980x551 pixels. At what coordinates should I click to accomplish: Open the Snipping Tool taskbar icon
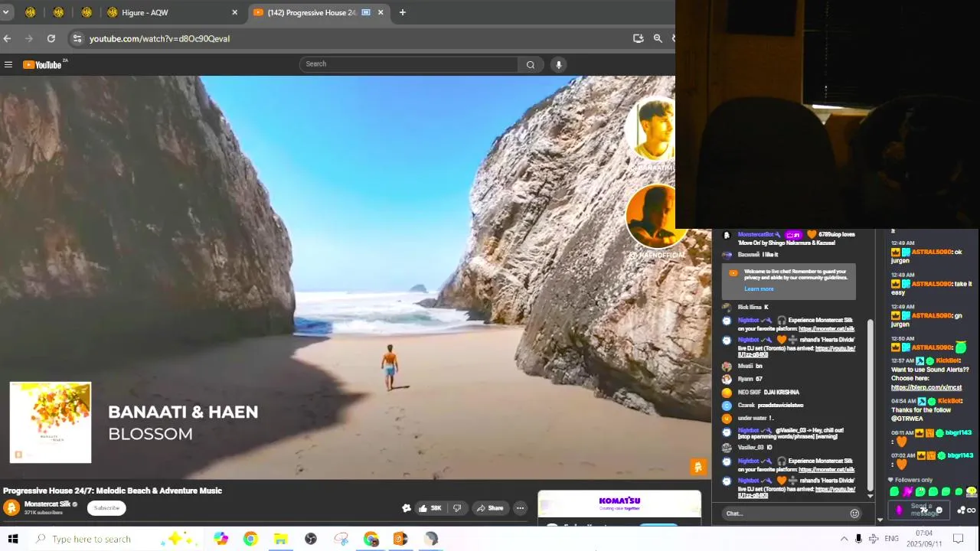click(341, 539)
